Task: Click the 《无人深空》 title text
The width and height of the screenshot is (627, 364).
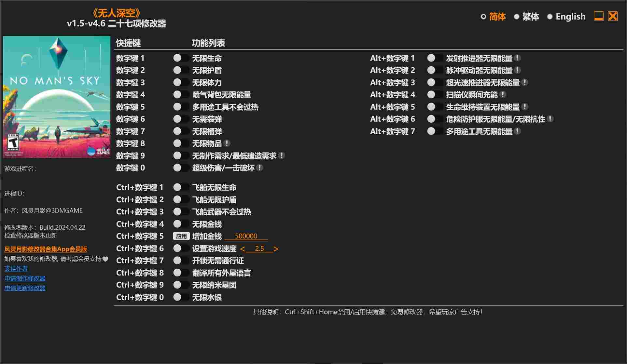Action: coord(117,13)
